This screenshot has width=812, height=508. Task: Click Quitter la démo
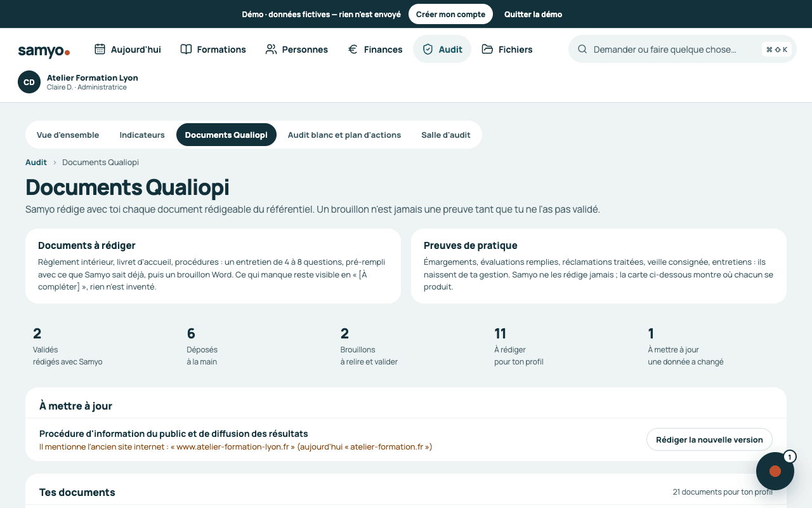coord(533,14)
